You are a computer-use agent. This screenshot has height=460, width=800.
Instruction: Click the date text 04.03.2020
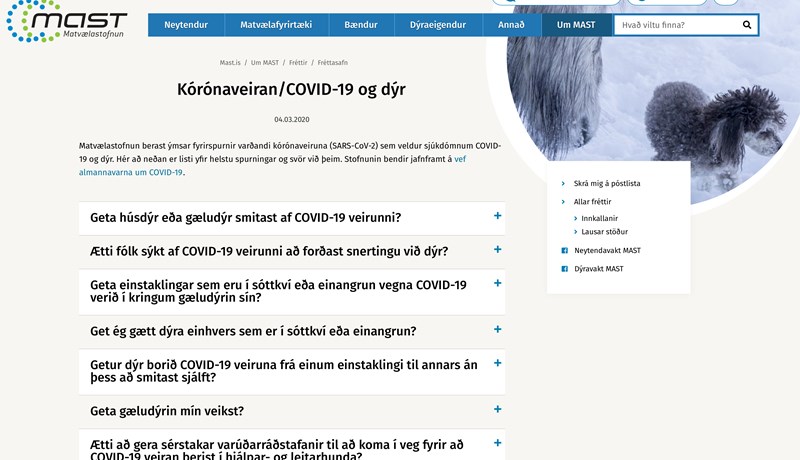point(292,119)
